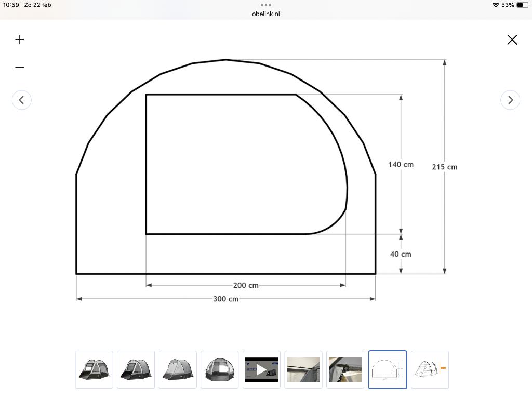Viewport: 532px width, 399px height.
Task: View the third thumbnail of closed tent
Action: [178, 369]
